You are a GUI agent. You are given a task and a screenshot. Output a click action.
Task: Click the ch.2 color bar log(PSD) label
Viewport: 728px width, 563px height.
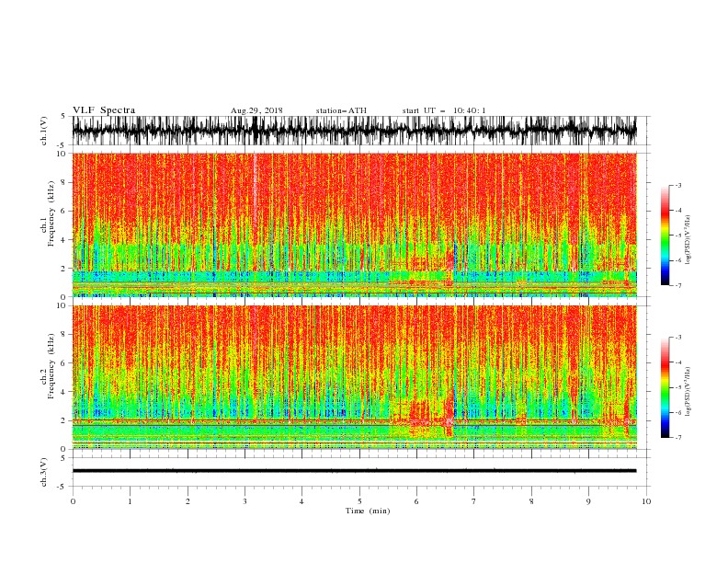(688, 392)
